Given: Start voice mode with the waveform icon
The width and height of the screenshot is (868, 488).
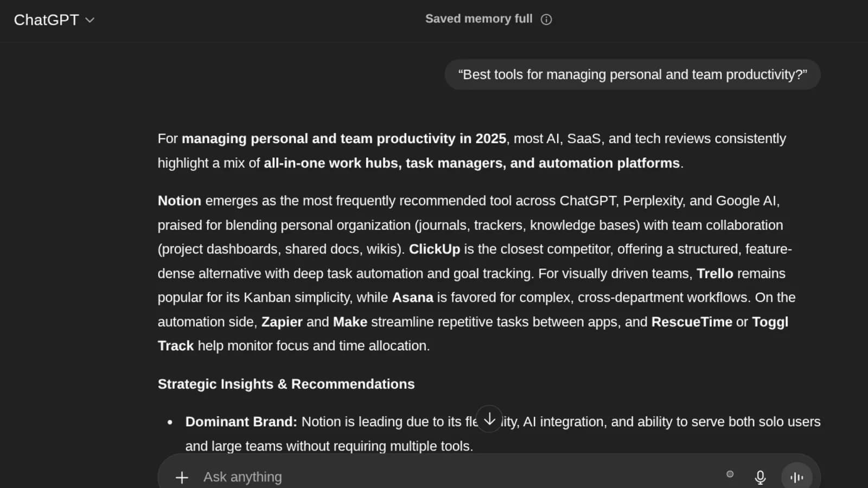Looking at the screenshot, I should coord(795,477).
